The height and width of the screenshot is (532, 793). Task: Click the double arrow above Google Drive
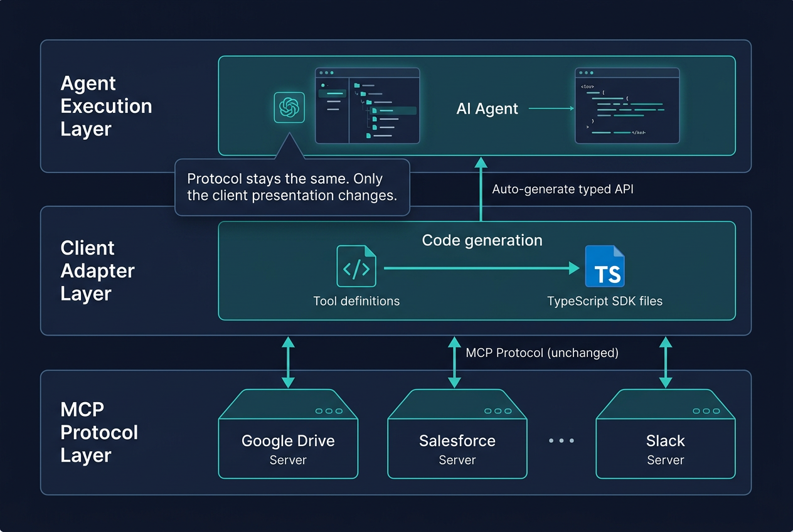[x=288, y=361]
